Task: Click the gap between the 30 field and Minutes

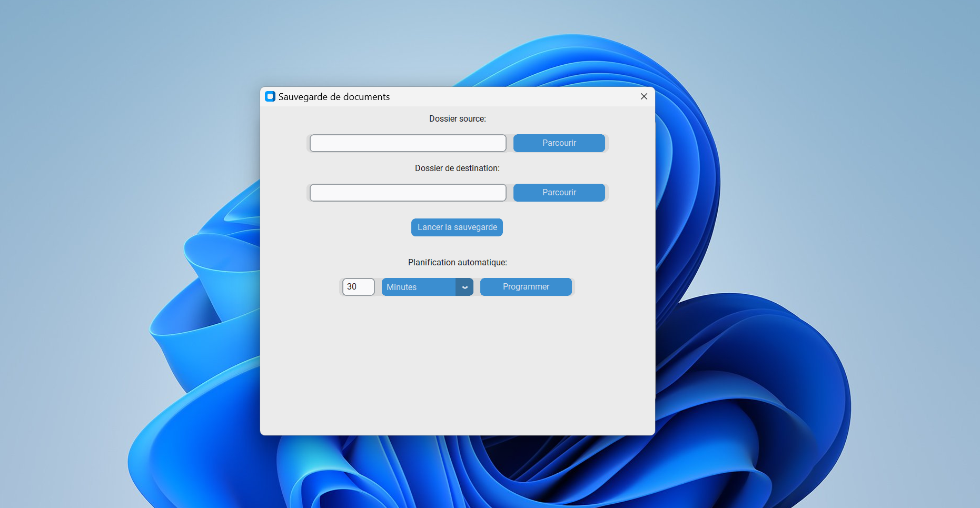Action: pyautogui.click(x=378, y=287)
